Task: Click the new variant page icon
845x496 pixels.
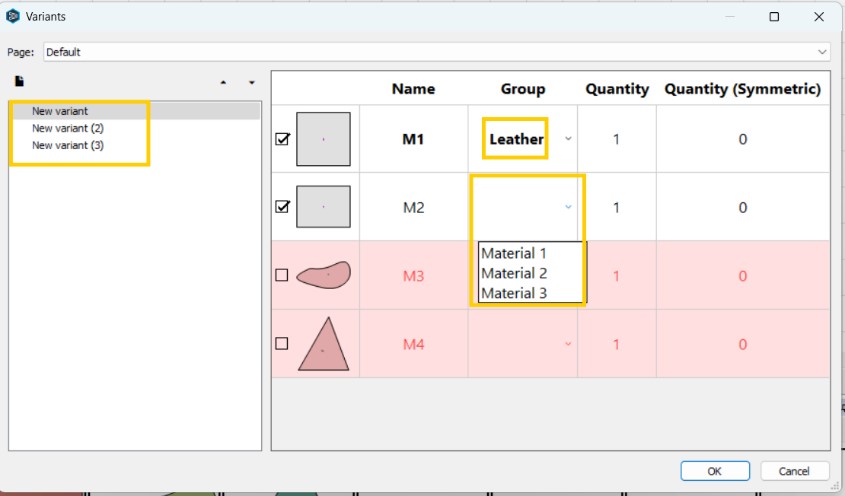Action: click(x=19, y=81)
